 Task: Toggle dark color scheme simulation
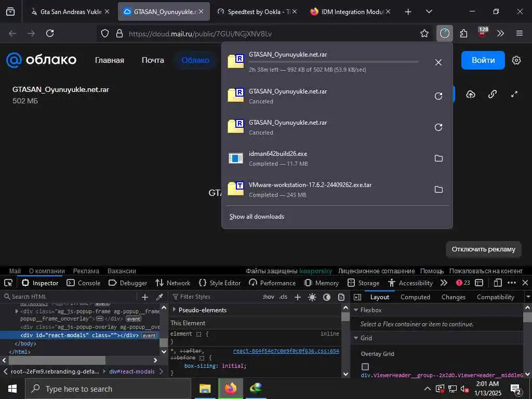click(326, 297)
